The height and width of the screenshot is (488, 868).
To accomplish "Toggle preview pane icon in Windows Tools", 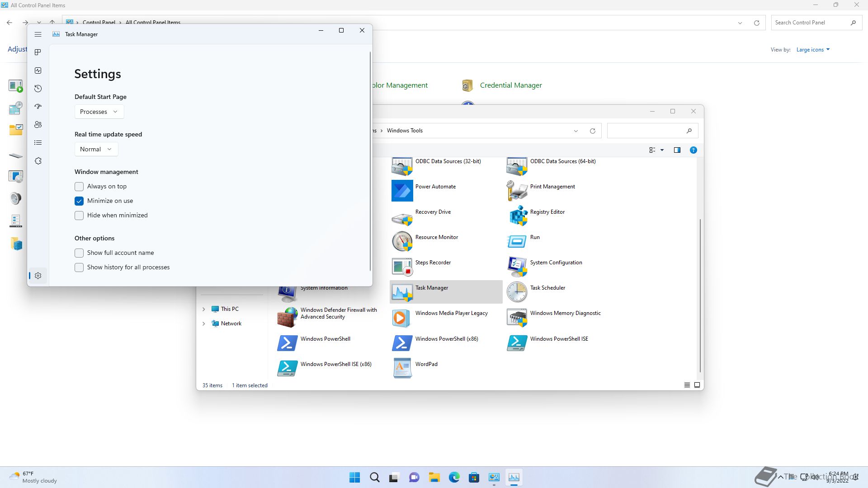I will (677, 150).
